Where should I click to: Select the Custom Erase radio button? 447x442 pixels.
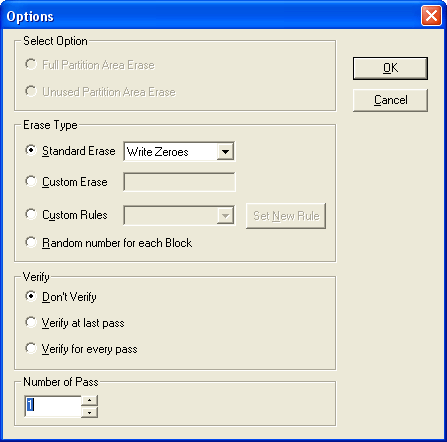pos(31,181)
